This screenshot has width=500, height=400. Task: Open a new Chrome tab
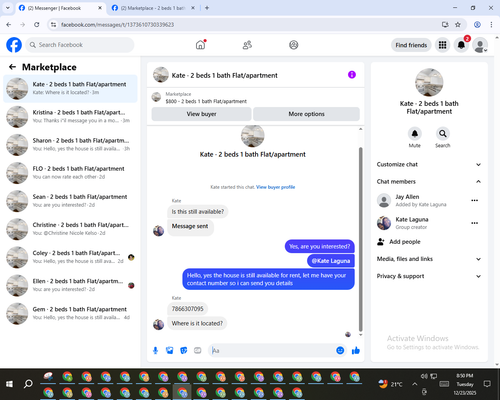tap(207, 8)
